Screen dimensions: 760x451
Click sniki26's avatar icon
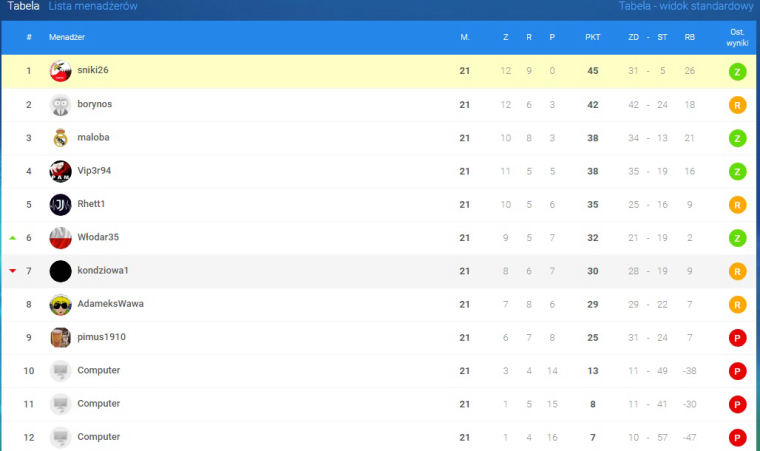coord(61,71)
